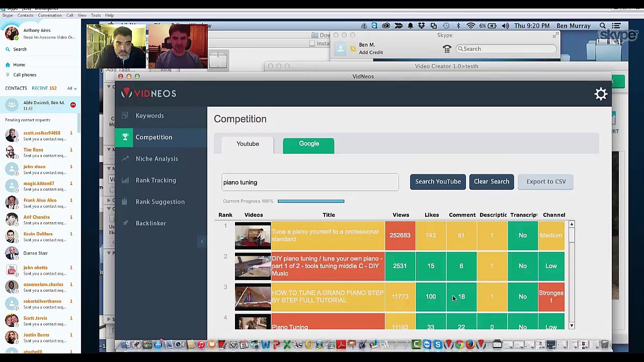This screenshot has width=644, height=362.
Task: Open Notification Center list icon
Action: (616, 26)
